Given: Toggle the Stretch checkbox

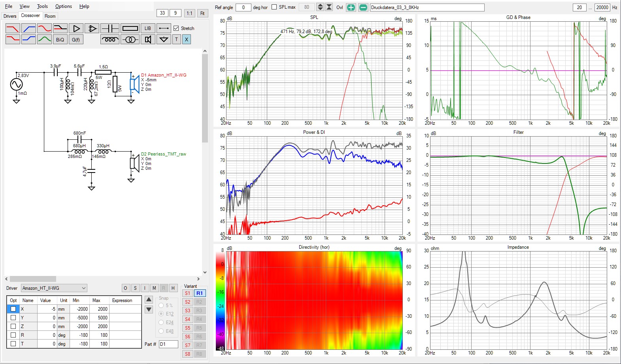Looking at the screenshot, I should [176, 28].
